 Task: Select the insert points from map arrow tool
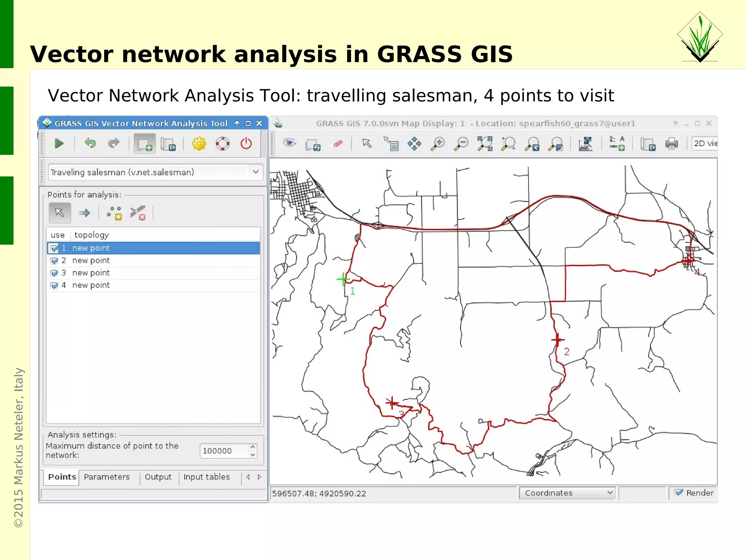pos(60,213)
